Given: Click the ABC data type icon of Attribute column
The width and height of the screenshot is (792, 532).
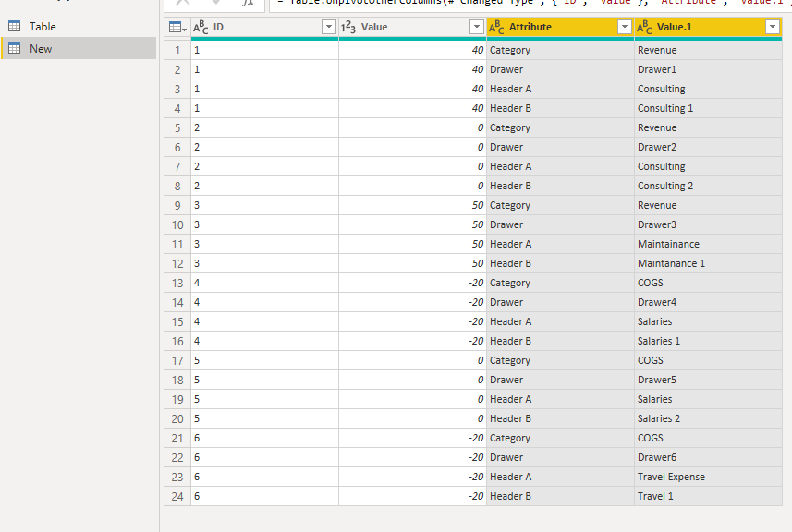Looking at the screenshot, I should tap(496, 28).
